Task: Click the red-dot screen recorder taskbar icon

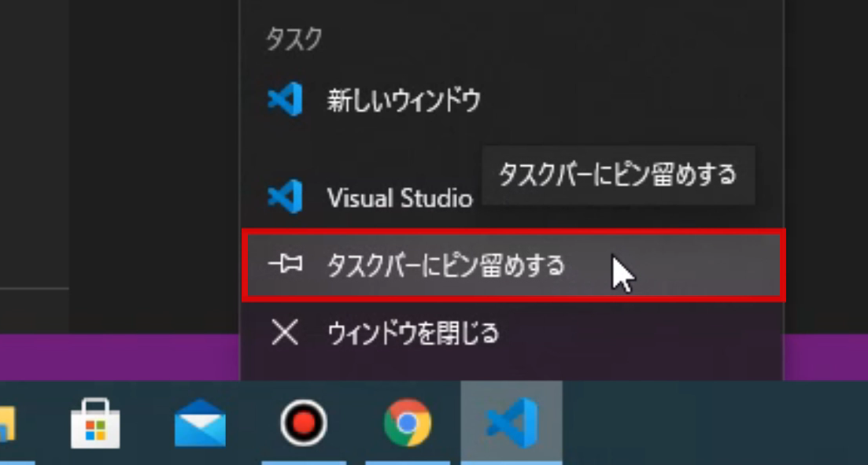Action: tap(303, 423)
